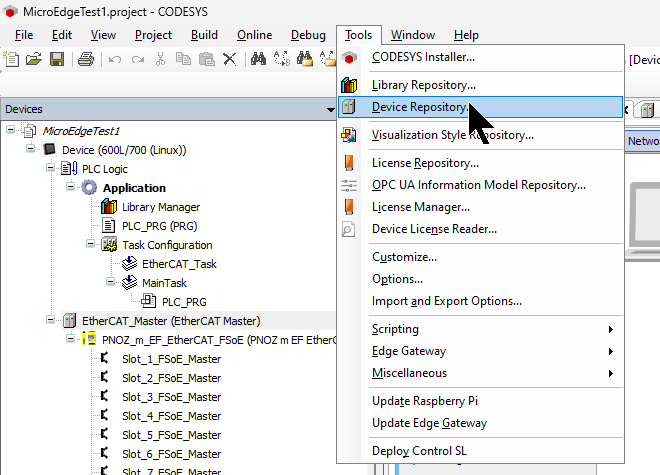Viewport: 660px width, 475px height.
Task: Open the View menu
Action: [x=104, y=35]
